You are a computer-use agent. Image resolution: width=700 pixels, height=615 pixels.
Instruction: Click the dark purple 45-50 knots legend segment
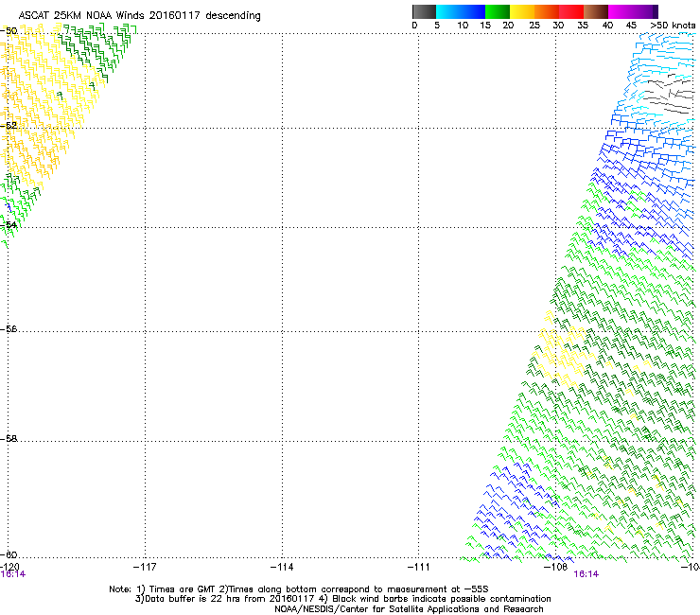[645, 11]
